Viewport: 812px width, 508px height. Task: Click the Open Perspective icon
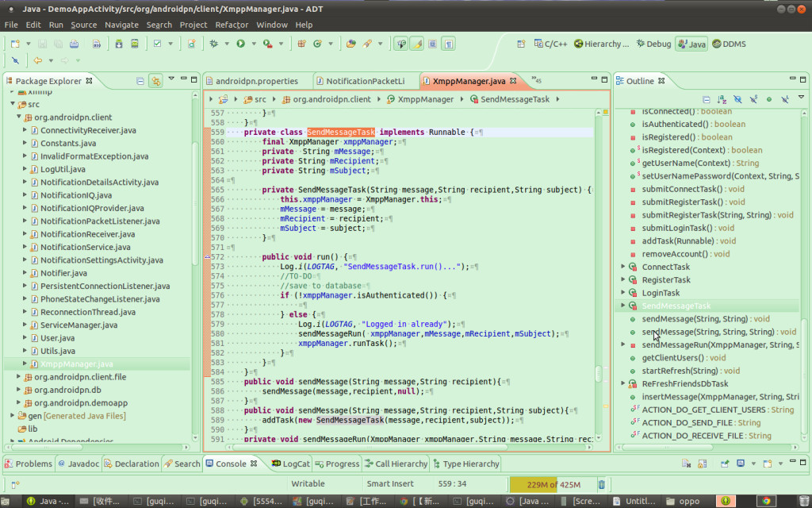(521, 44)
